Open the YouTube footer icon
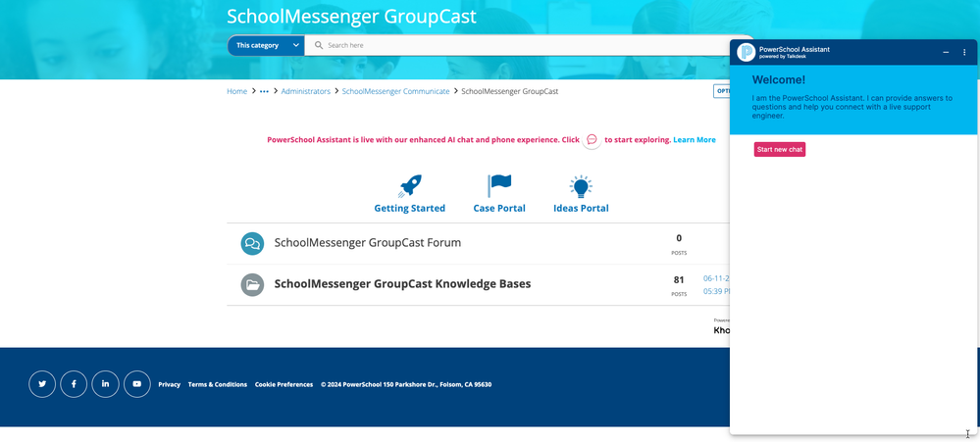Image resolution: width=980 pixels, height=442 pixels. 137,384
